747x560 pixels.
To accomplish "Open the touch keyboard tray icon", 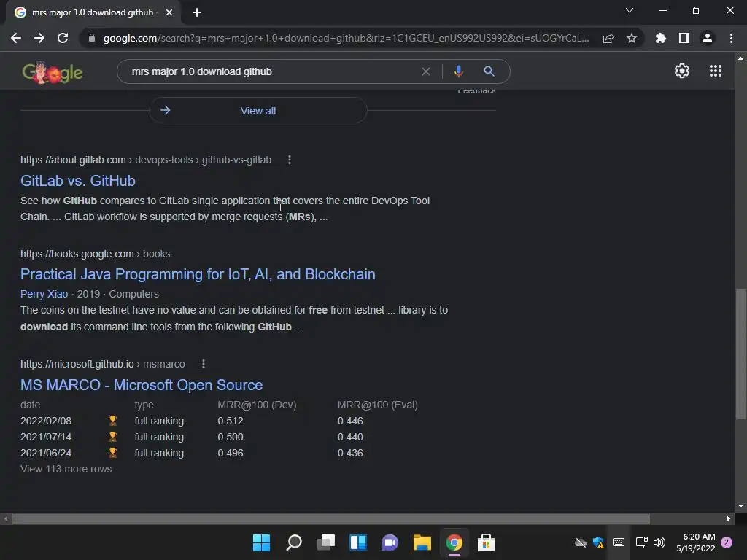I will [x=619, y=542].
